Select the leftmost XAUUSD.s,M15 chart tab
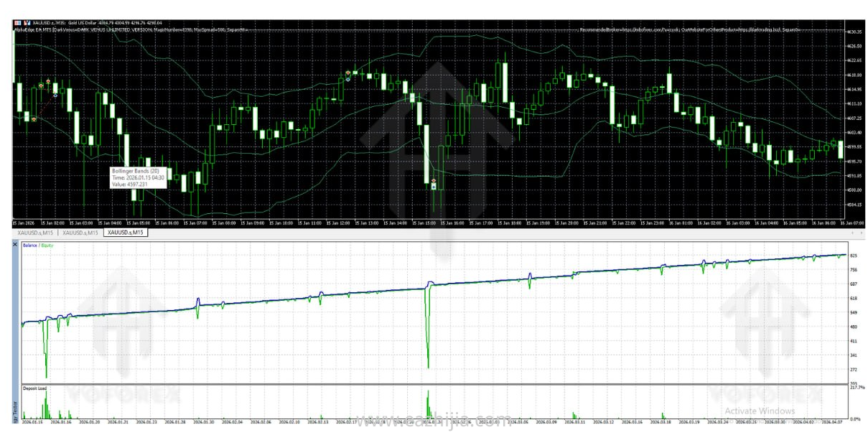 [36, 233]
